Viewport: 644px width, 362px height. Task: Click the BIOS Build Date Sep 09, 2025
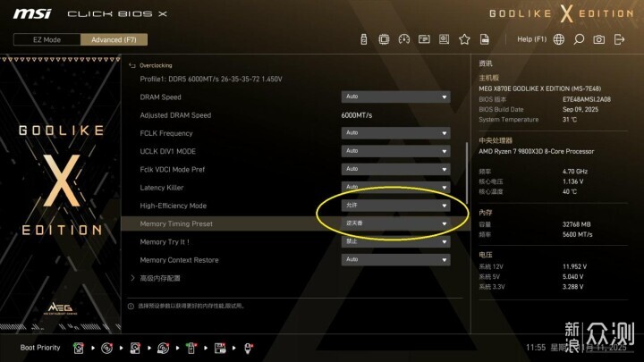point(580,110)
